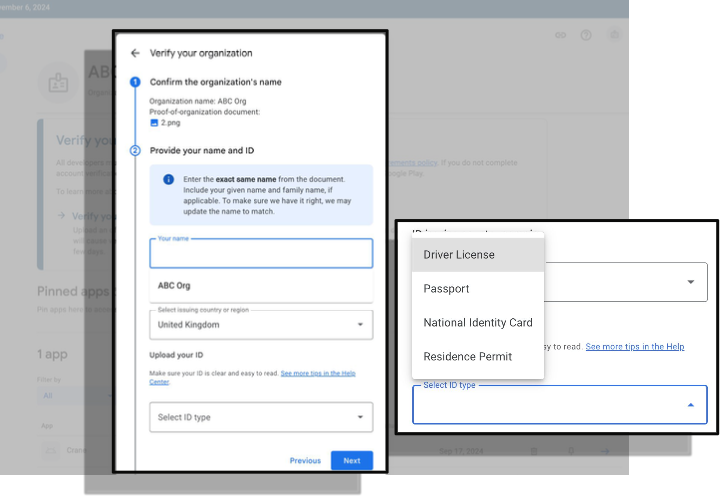Viewport: 726px width, 496px height.
Task: Choose Passport from the ID list
Action: coord(478,289)
